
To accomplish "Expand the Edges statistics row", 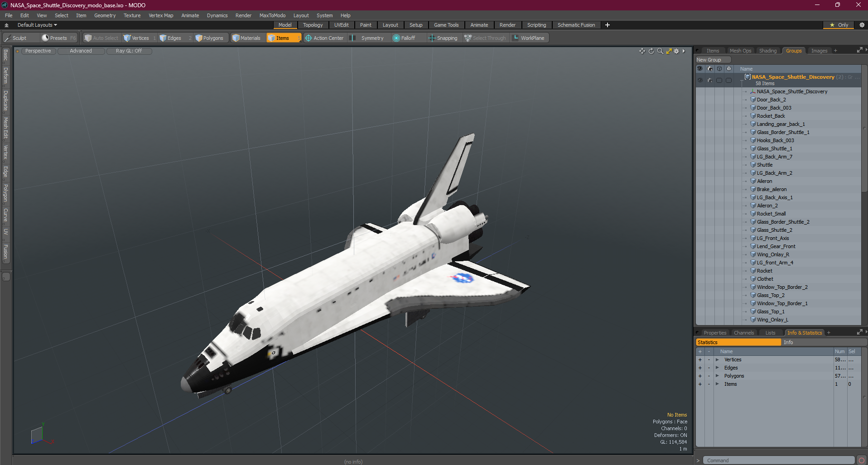I will click(717, 368).
